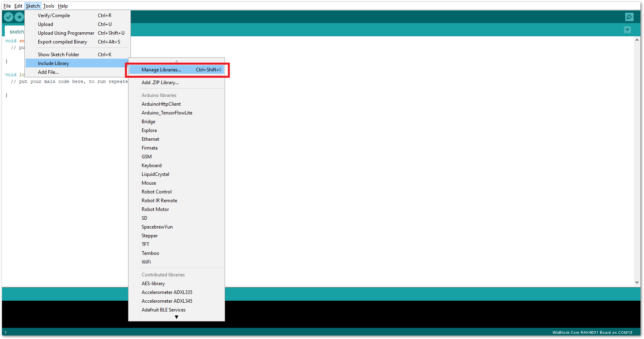Screen dimensions: 644x339
Task: Choose Add File... menu entry
Action: [77, 72]
